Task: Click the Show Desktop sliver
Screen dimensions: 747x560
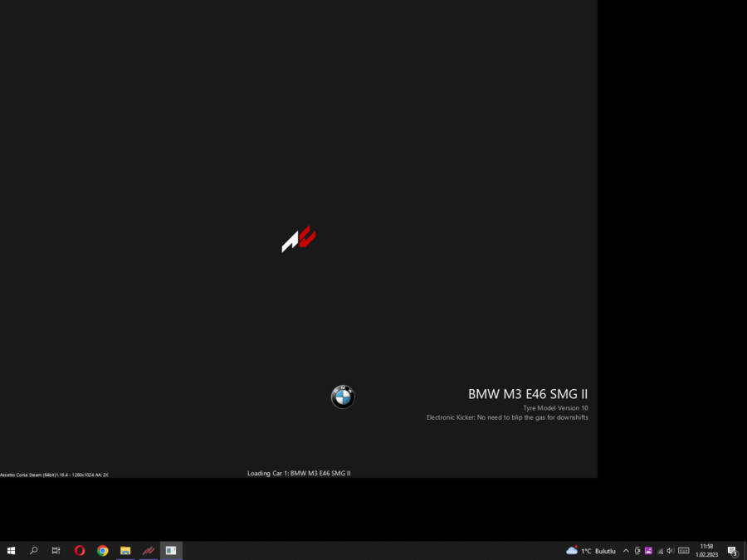Action: click(x=745, y=551)
